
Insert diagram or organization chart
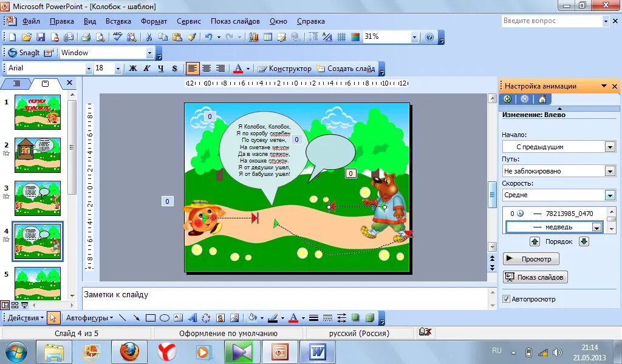coord(207,318)
